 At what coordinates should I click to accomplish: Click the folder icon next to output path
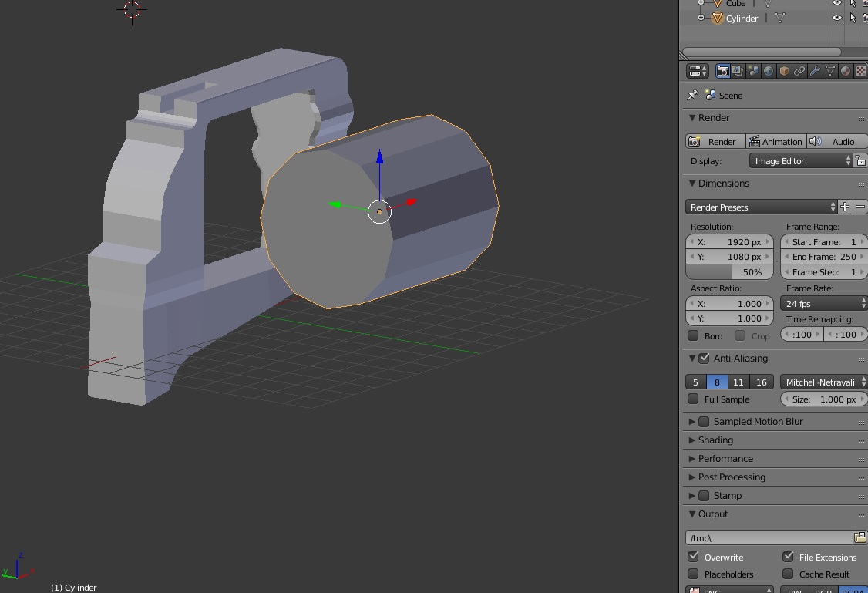pos(860,537)
